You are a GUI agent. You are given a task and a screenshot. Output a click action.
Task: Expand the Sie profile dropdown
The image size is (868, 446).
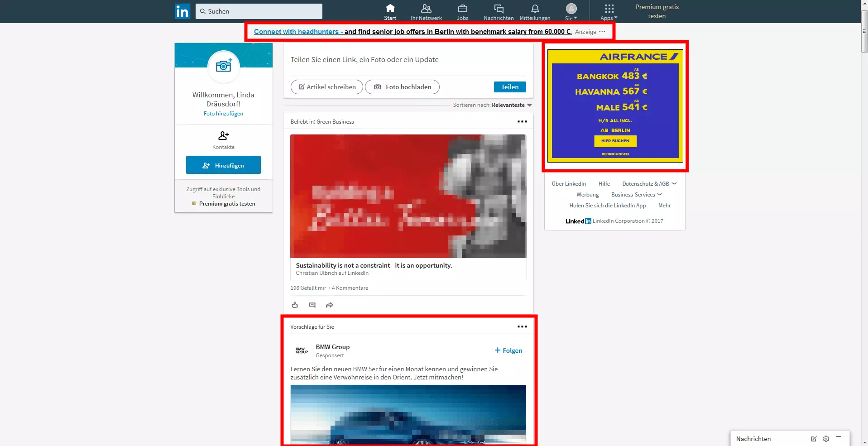[571, 12]
